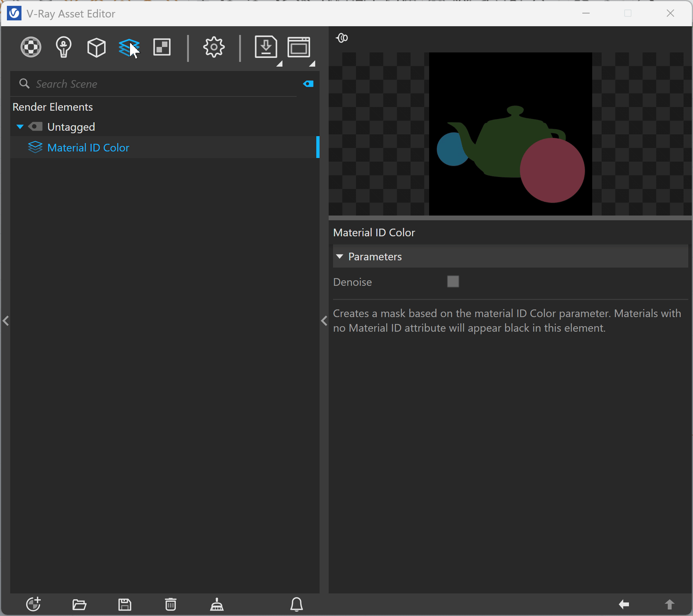Click the back arrow icon
The image size is (693, 616).
[x=624, y=605]
